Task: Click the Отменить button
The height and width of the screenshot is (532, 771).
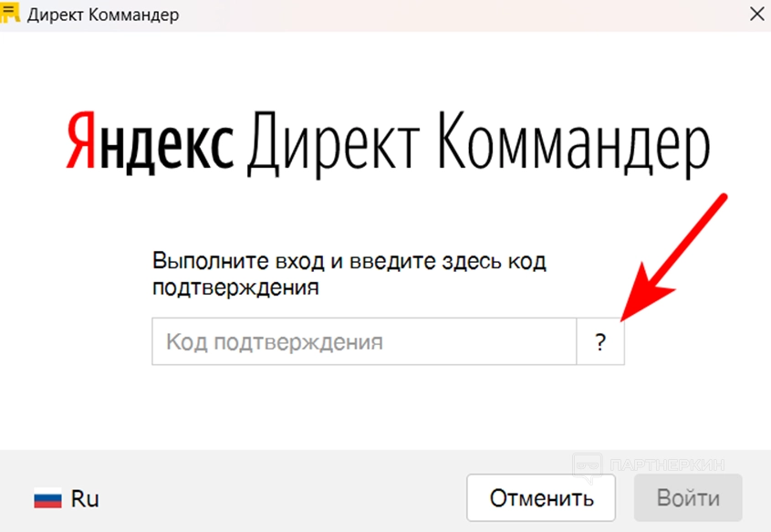Action: tap(541, 497)
